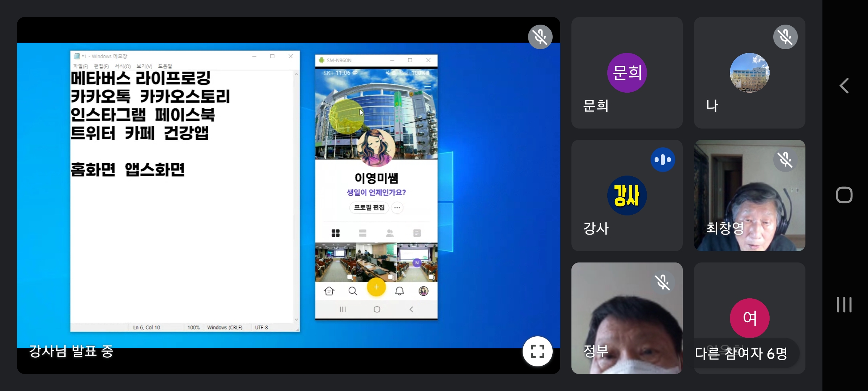Tap the search magnifier in phone app bar
868x391 pixels.
pos(353,291)
